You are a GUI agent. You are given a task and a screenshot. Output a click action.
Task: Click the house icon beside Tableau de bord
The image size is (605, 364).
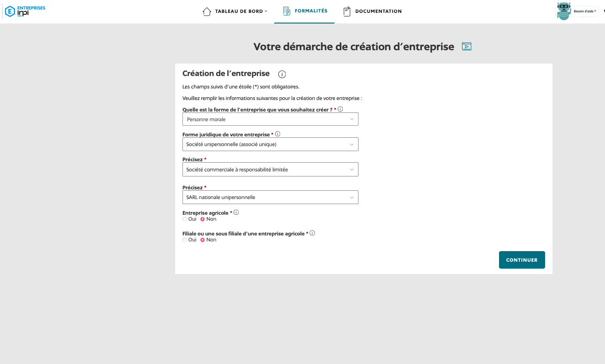(207, 12)
